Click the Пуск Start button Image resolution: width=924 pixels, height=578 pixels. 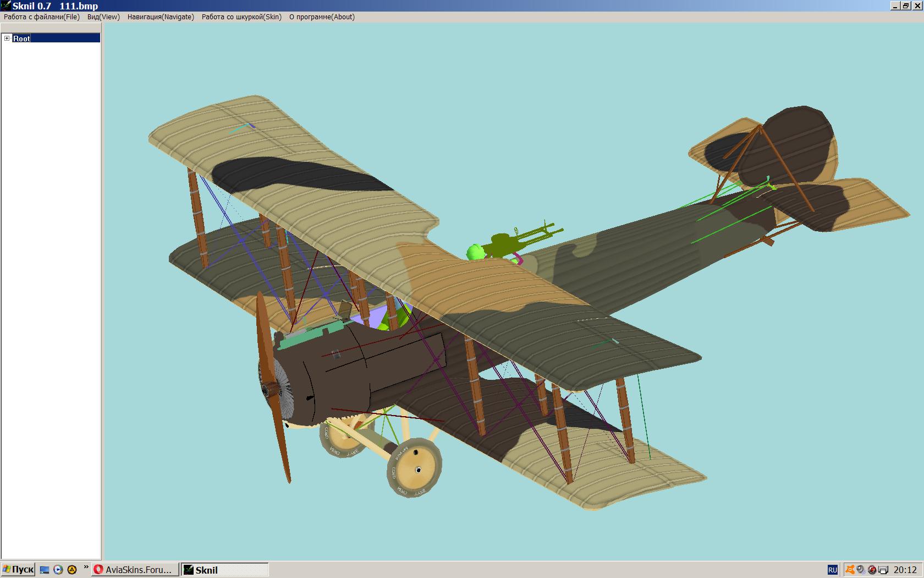tap(18, 570)
